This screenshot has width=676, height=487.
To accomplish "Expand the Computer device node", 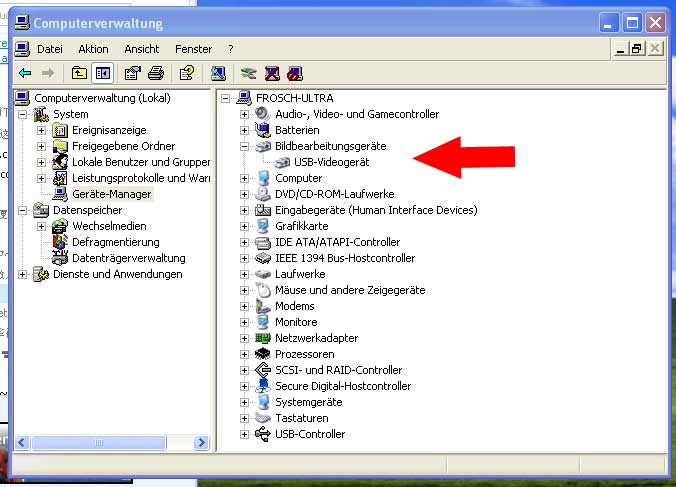I will tap(244, 178).
